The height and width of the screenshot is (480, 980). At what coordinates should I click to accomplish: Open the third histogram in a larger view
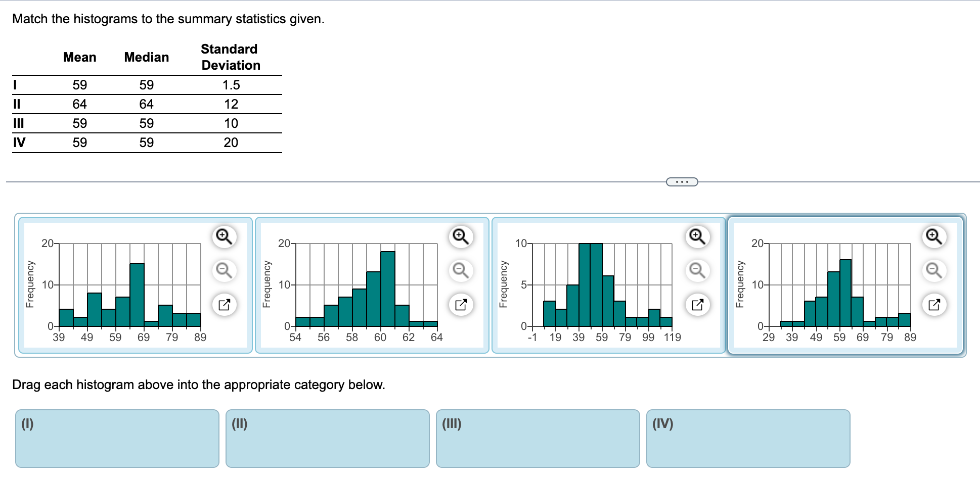click(x=697, y=304)
